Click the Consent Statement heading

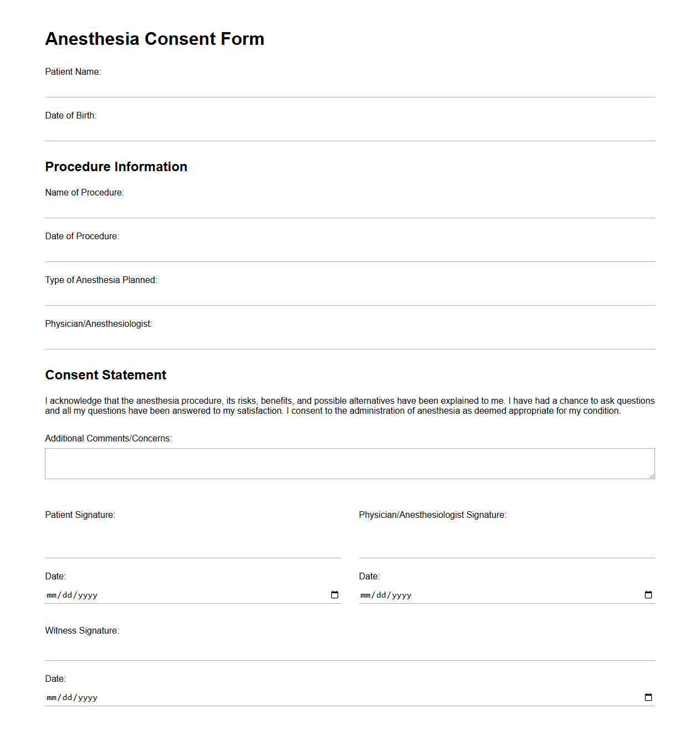[x=105, y=375]
